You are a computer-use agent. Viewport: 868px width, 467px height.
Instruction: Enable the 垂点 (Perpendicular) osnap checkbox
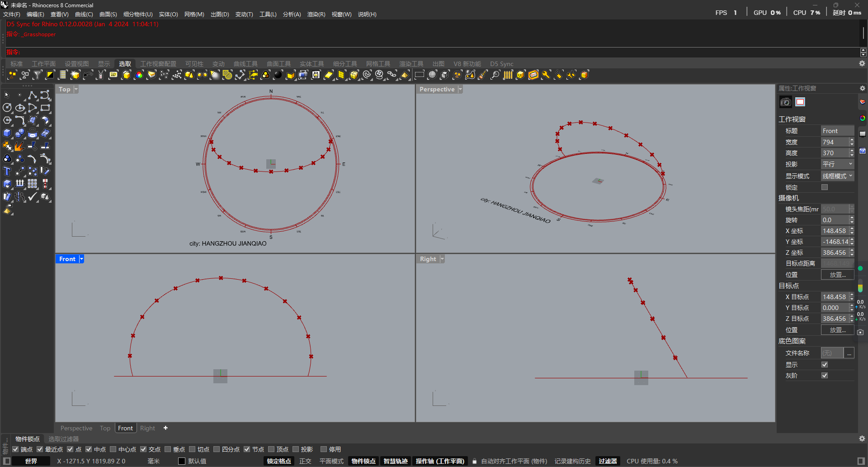[168, 449]
